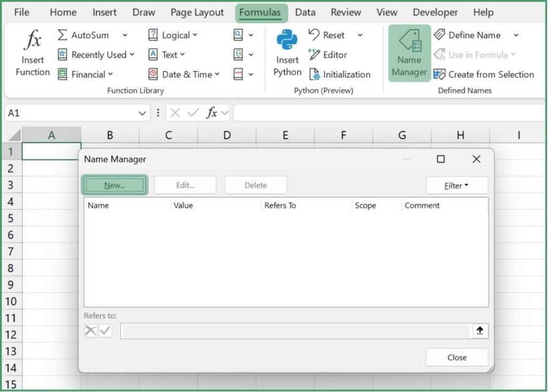Click the Name column header
This screenshot has height=392, width=548.
(x=127, y=205)
